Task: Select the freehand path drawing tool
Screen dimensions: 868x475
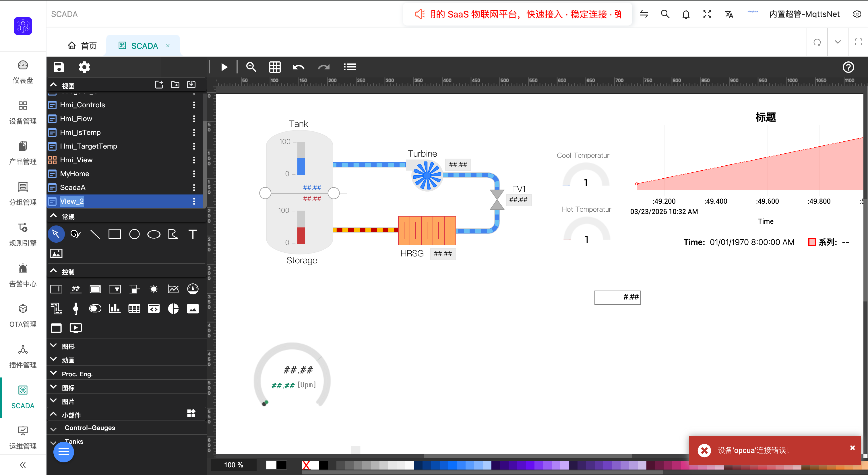Action: click(75, 234)
